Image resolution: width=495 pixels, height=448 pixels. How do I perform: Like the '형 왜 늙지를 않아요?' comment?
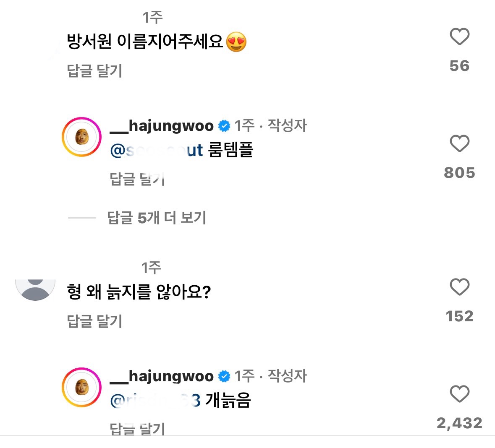pyautogui.click(x=459, y=287)
